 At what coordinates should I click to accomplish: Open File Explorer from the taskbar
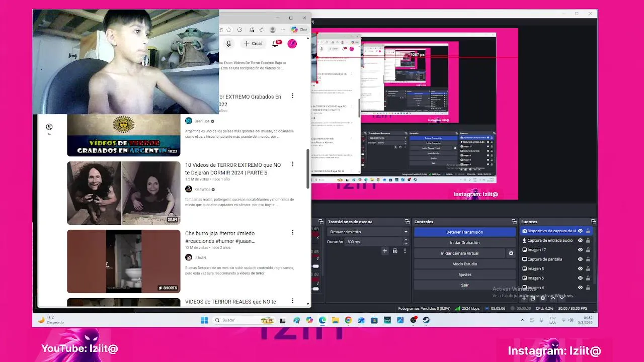(335, 320)
